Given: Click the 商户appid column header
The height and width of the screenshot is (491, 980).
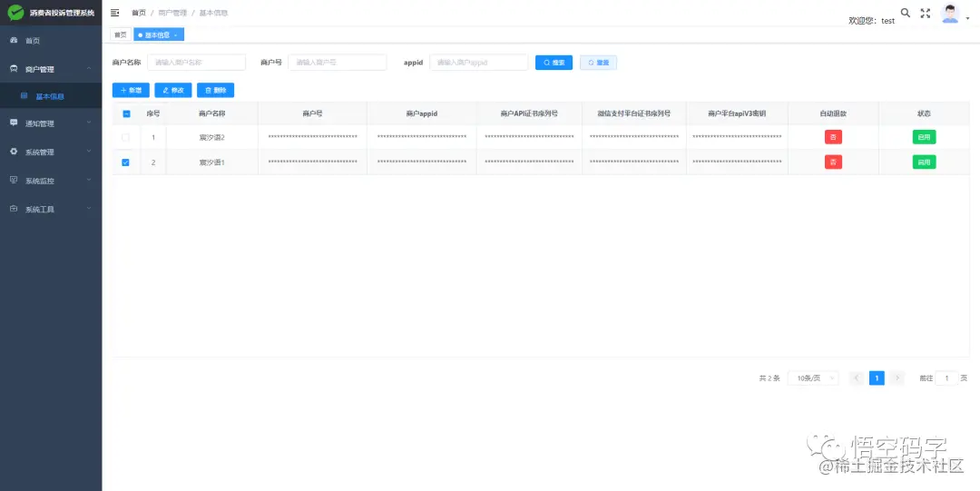Looking at the screenshot, I should tap(421, 113).
